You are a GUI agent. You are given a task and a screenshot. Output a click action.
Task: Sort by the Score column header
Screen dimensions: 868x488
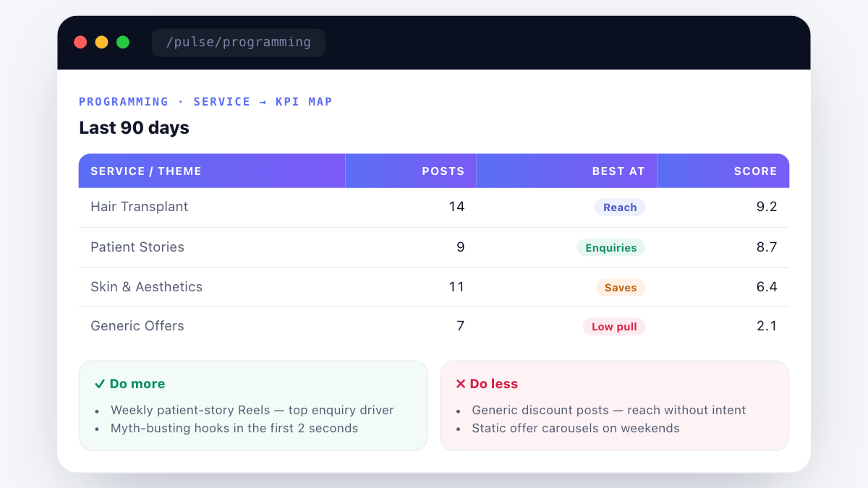pos(723,171)
